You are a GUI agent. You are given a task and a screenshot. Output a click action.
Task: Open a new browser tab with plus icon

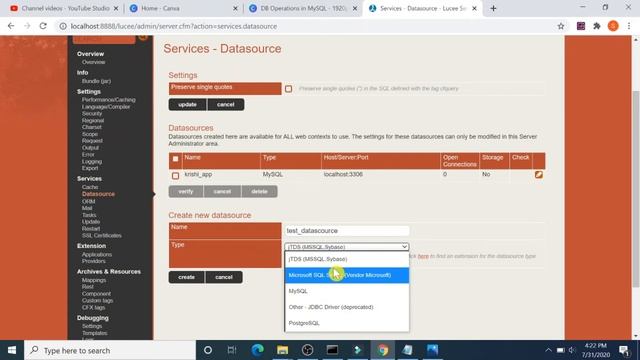pos(493,8)
